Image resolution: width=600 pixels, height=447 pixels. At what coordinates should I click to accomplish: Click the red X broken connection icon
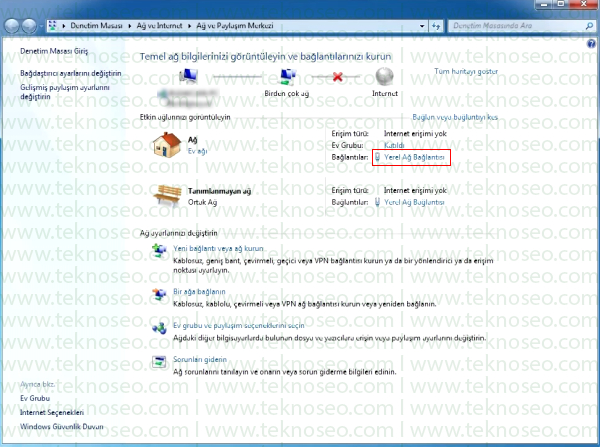coord(338,77)
